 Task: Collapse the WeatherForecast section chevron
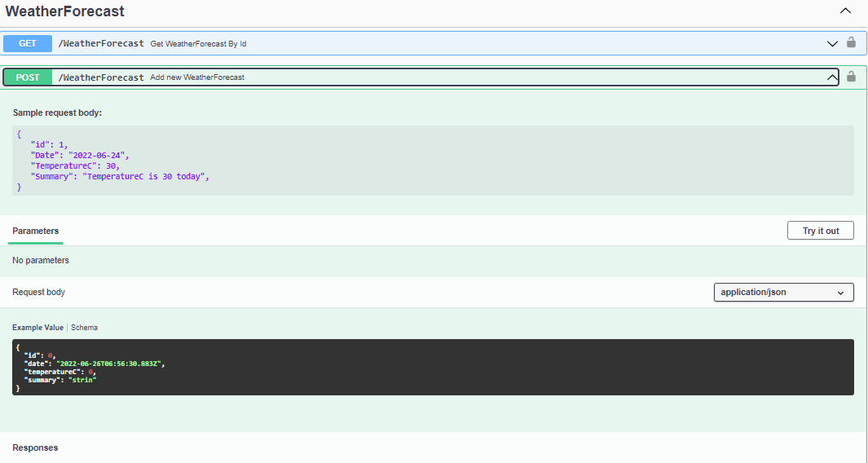(x=845, y=11)
